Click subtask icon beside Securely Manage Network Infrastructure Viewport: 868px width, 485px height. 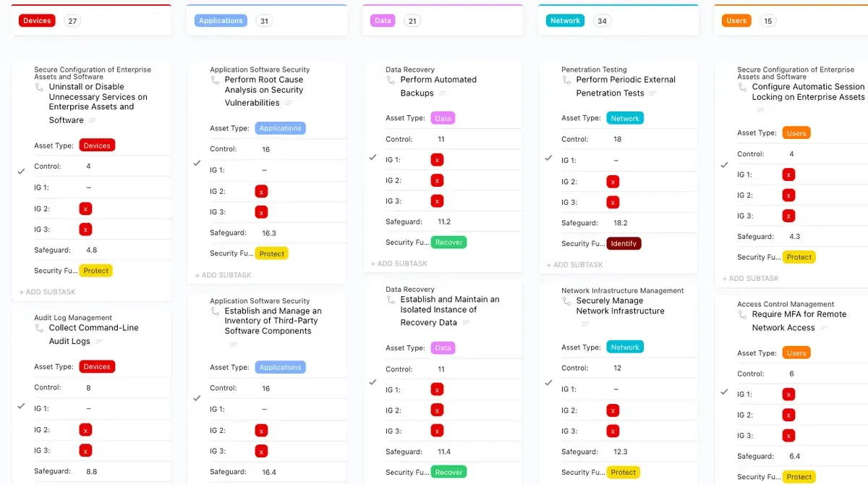(566, 302)
